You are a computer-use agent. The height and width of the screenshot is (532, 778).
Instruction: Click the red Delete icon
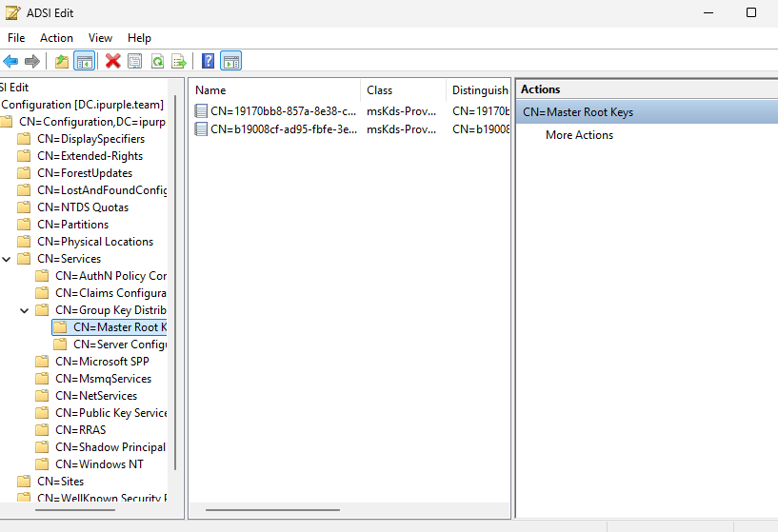point(112,61)
